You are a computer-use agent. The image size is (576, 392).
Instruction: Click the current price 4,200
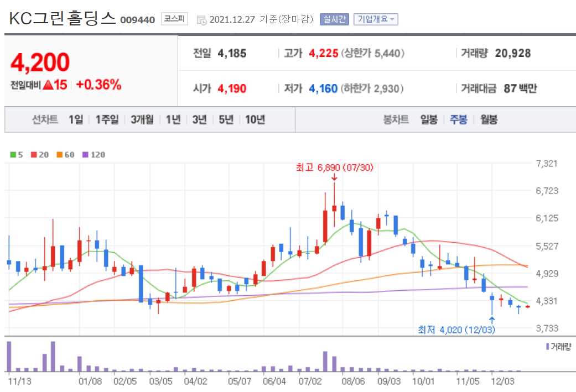(40, 62)
